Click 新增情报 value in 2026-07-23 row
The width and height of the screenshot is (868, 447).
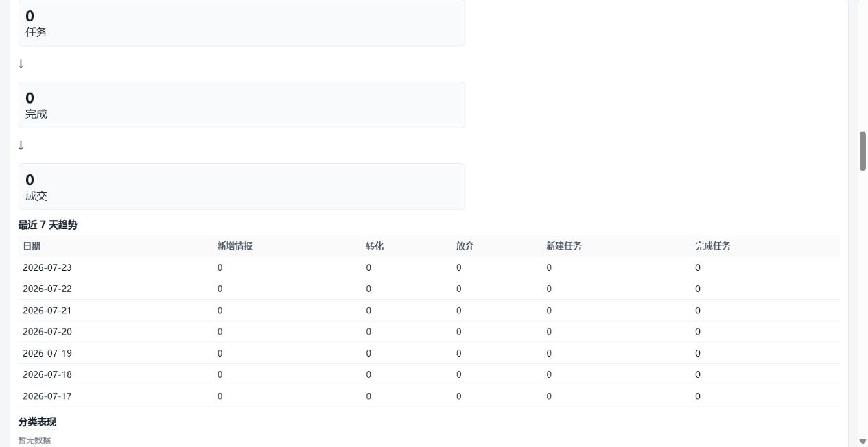[x=220, y=267]
